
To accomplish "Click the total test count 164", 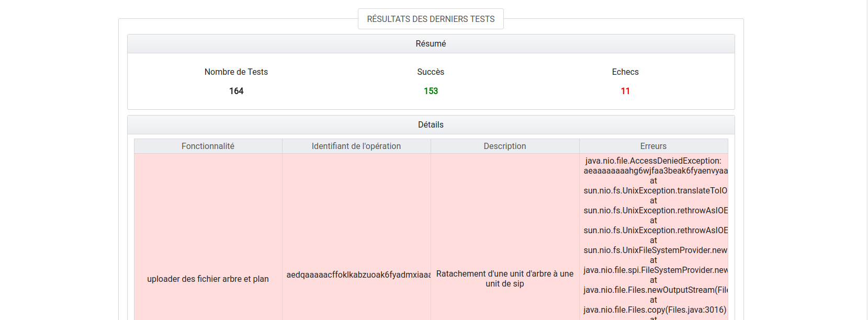I will pyautogui.click(x=236, y=91).
